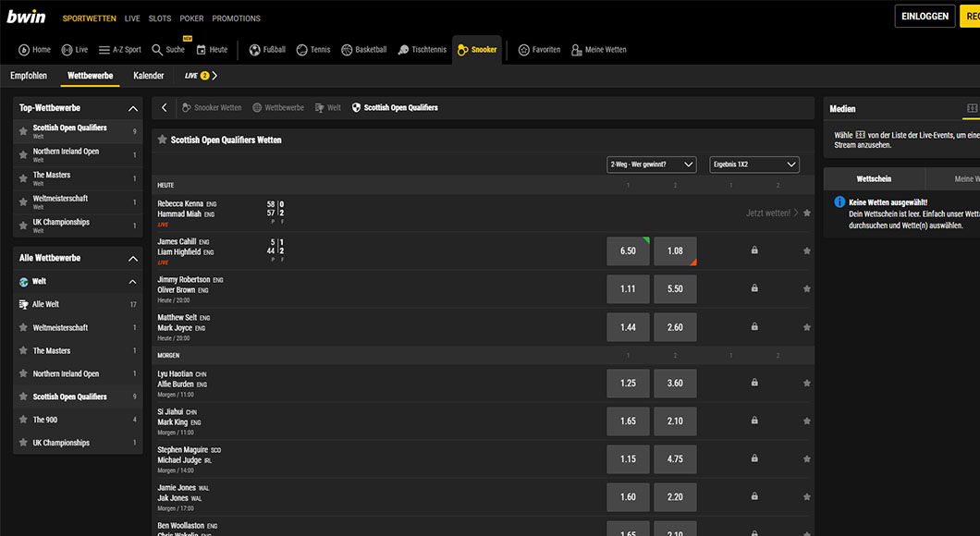Open the Suche search icon

click(157, 50)
